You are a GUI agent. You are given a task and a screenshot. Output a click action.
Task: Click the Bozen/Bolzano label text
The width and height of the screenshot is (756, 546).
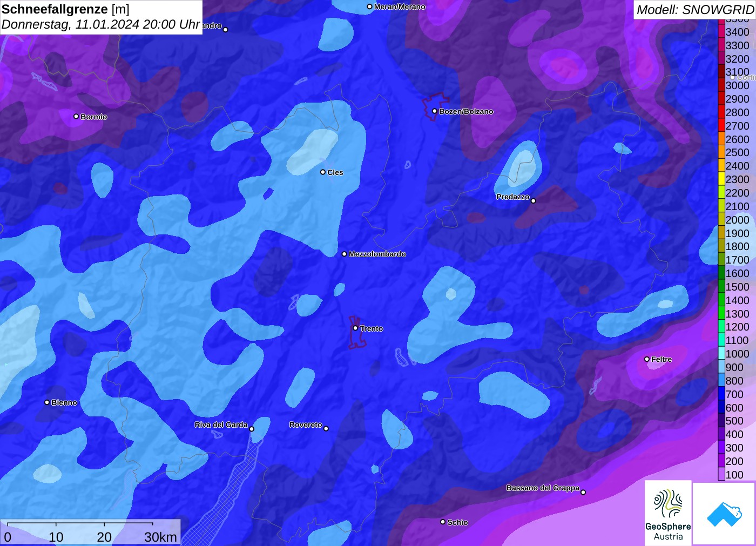point(466,111)
